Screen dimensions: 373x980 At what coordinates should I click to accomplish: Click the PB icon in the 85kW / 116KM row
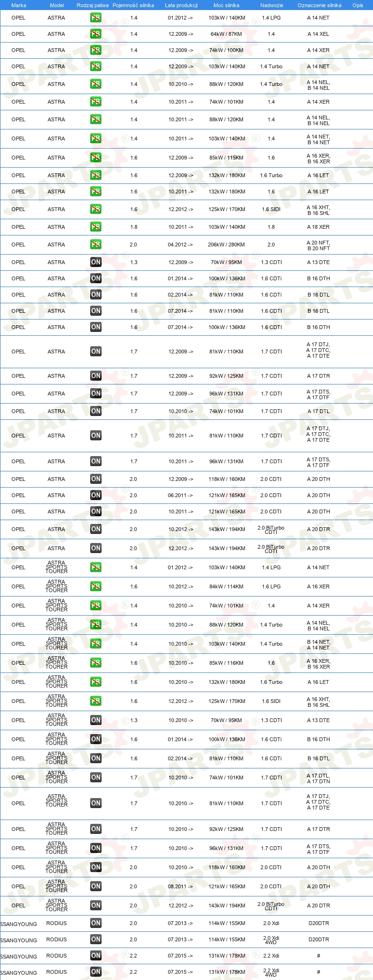(x=96, y=663)
